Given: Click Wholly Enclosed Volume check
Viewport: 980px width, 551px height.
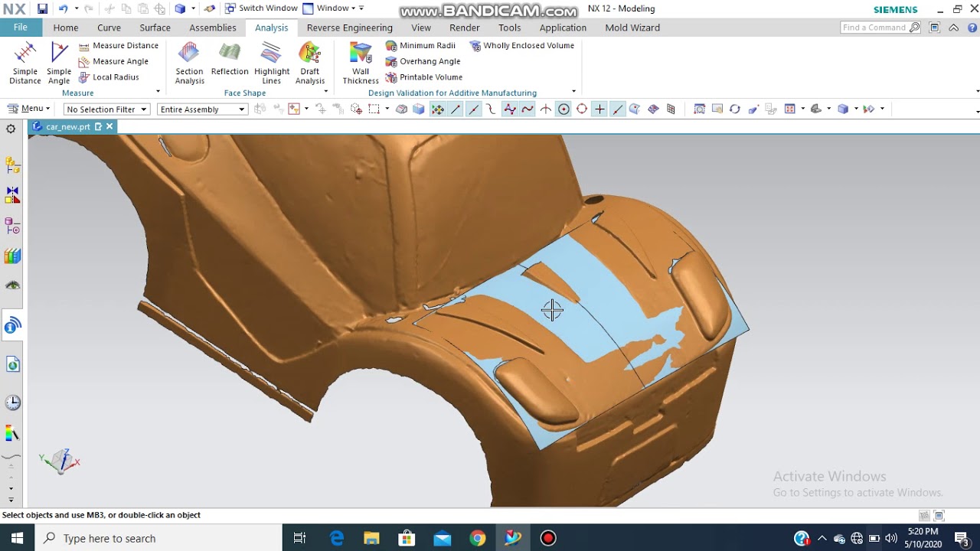Looking at the screenshot, I should [522, 46].
